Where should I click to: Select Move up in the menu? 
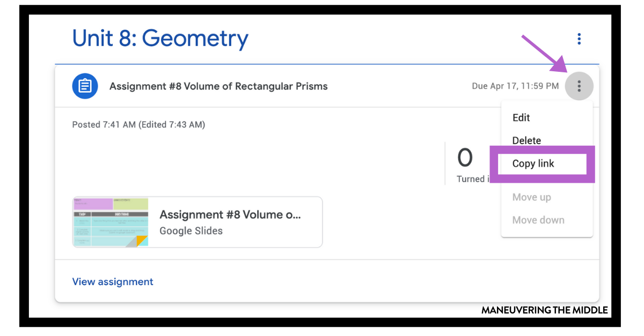tap(531, 197)
